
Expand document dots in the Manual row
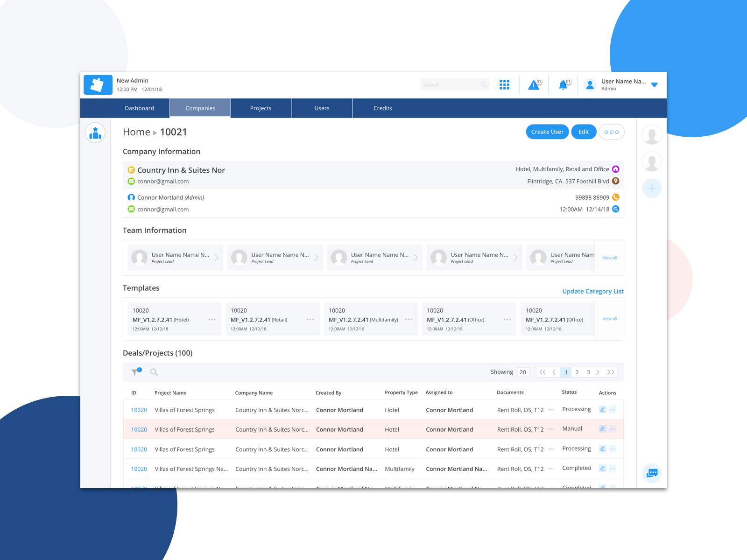551,429
